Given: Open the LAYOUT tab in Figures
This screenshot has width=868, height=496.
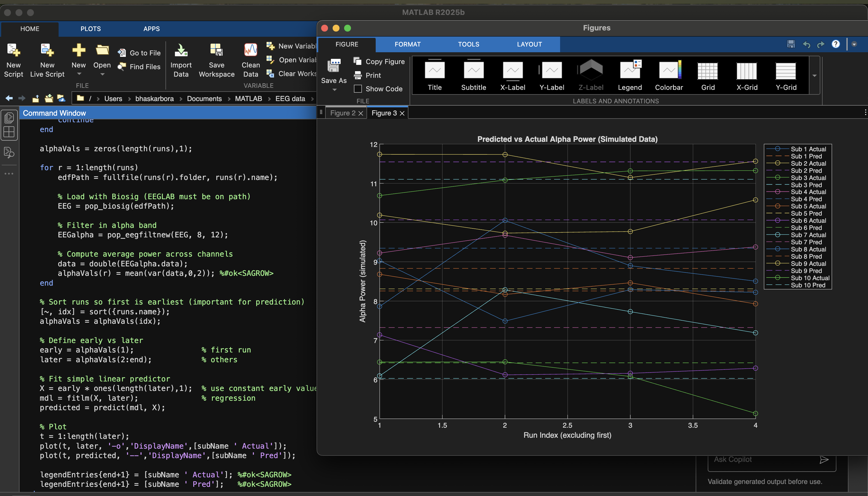Looking at the screenshot, I should pos(529,44).
